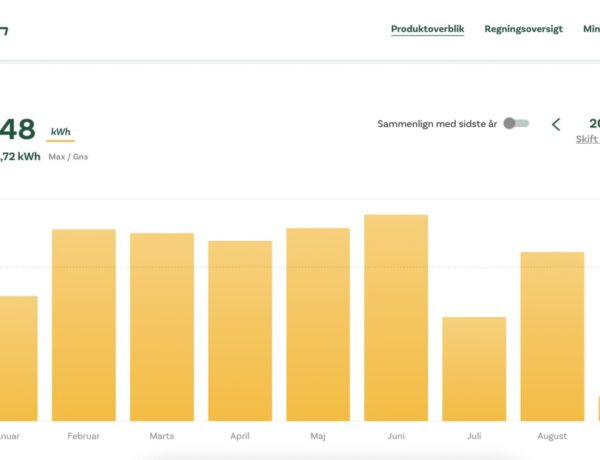Select the Januar usage bar

18,358
